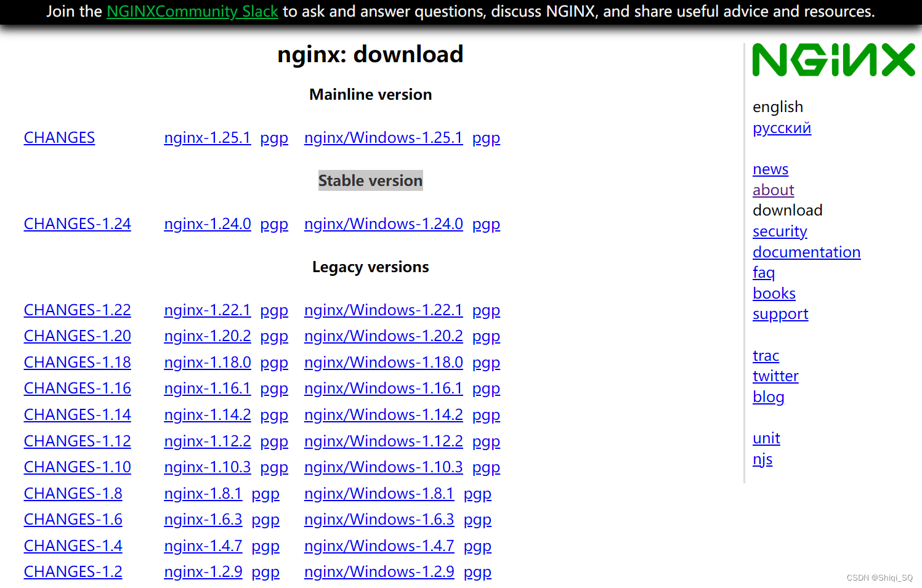The image size is (922, 588).
Task: Open the faq page
Action: 764,272
